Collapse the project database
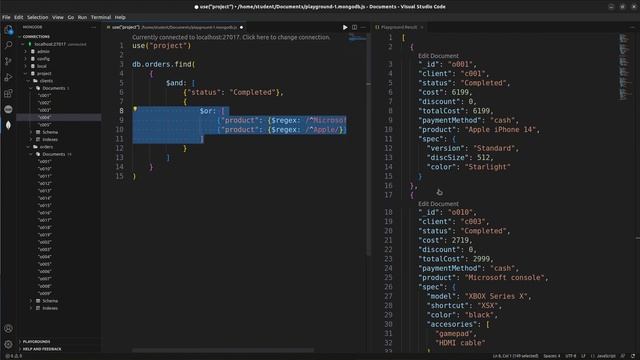 point(26,73)
